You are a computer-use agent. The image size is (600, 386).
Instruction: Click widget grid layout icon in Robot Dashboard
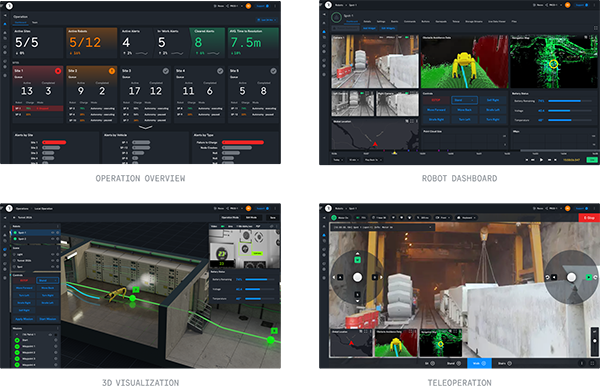[595, 28]
